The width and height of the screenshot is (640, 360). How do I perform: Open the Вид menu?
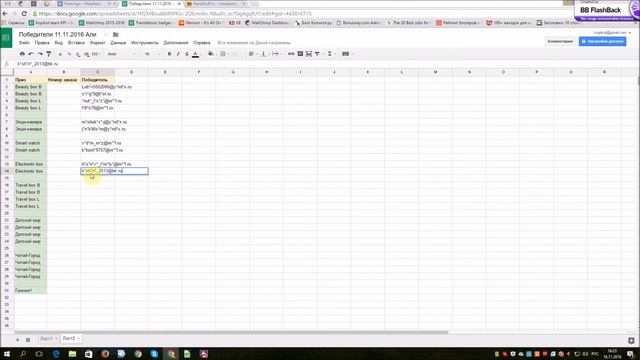[x=59, y=42]
